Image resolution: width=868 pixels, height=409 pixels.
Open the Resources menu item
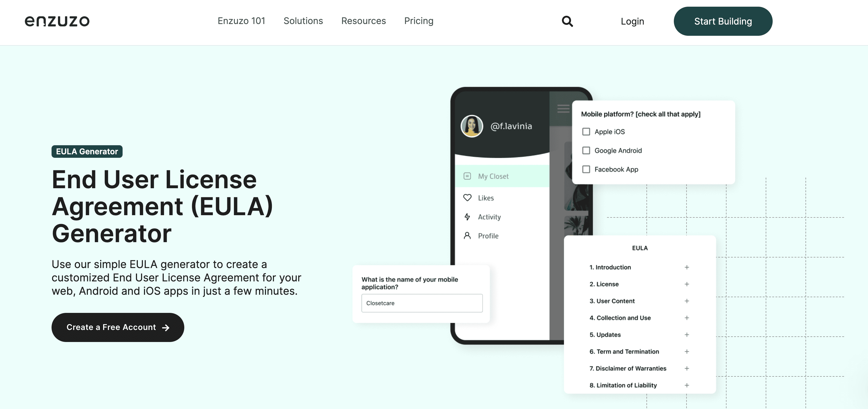point(363,21)
